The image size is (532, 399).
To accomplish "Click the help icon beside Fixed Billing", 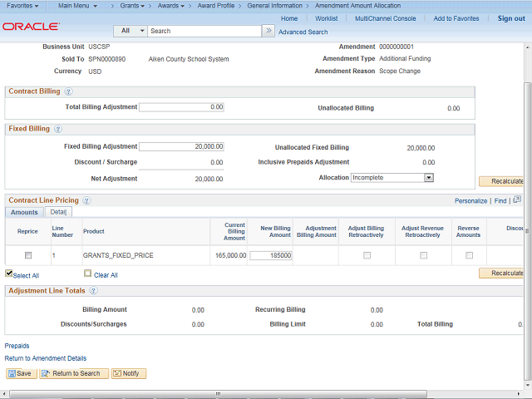I will coord(57,129).
